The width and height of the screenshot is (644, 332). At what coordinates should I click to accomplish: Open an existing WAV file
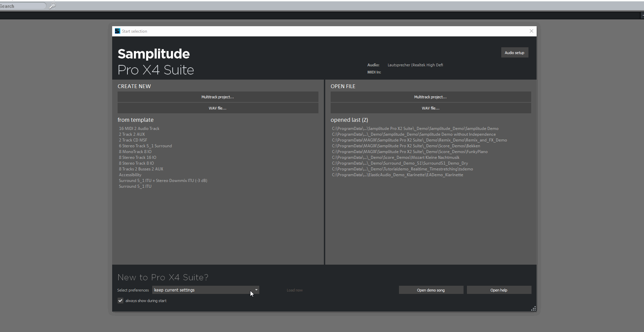(x=431, y=108)
